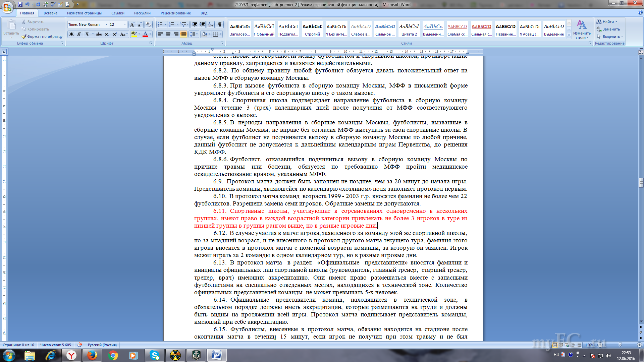The height and width of the screenshot is (362, 644).
Task: Click the grow font size icon
Action: pyautogui.click(x=132, y=24)
